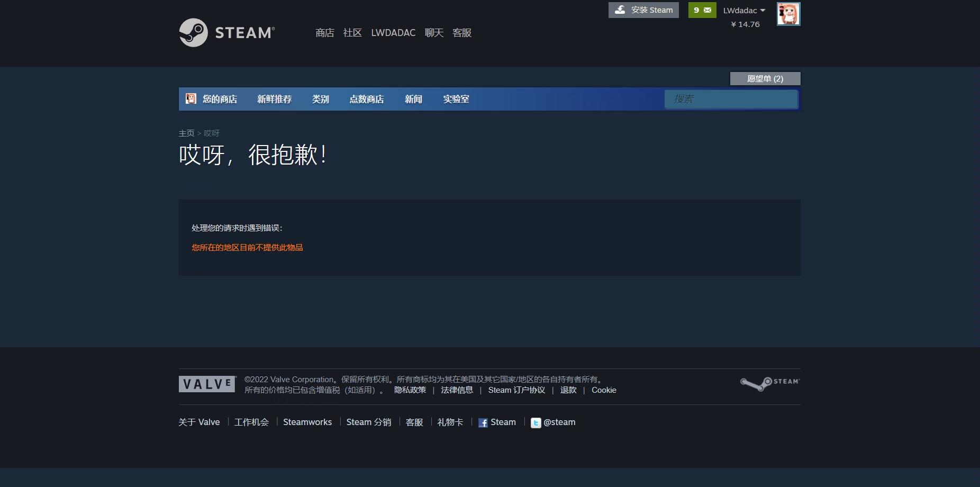Open the 您的商店 store tab
The image size is (980, 487).
[x=220, y=99]
